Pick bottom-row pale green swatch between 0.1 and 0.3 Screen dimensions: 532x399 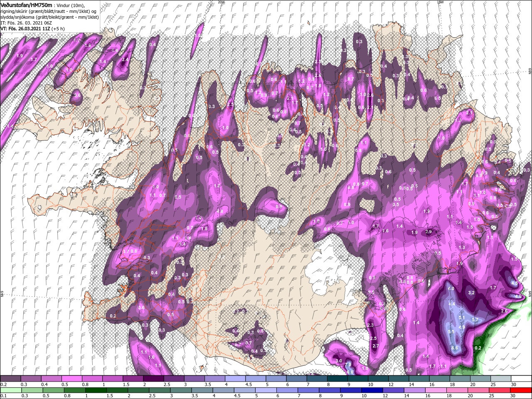click(11, 390)
